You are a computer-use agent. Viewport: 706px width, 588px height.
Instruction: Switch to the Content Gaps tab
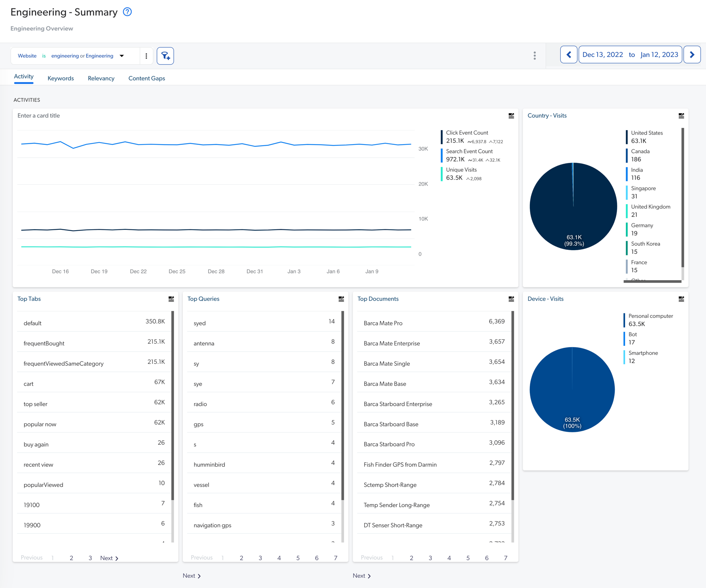tap(146, 78)
